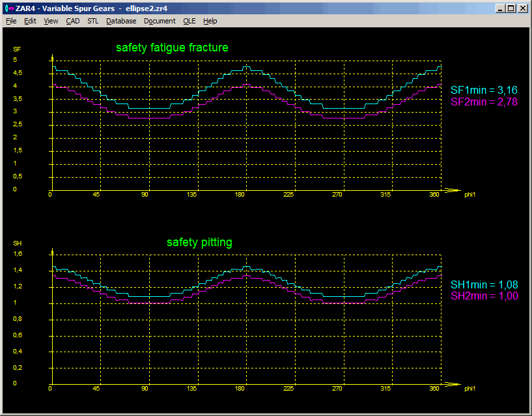Open the Help menu
The width and height of the screenshot is (532, 416).
[x=210, y=21]
